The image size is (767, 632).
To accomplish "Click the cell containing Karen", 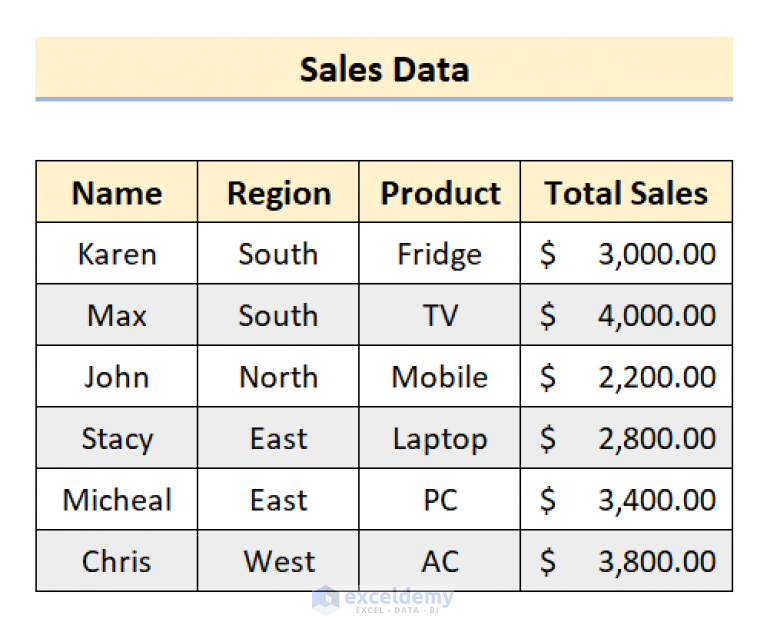I will point(117,253).
